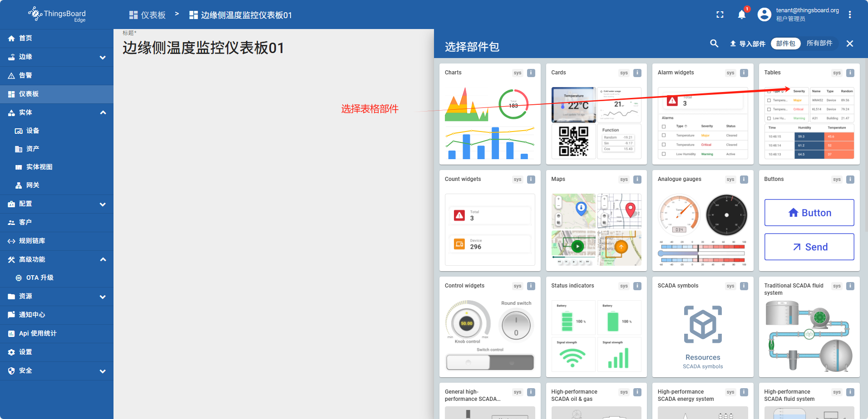Toggle fullscreen mode icon

(720, 15)
